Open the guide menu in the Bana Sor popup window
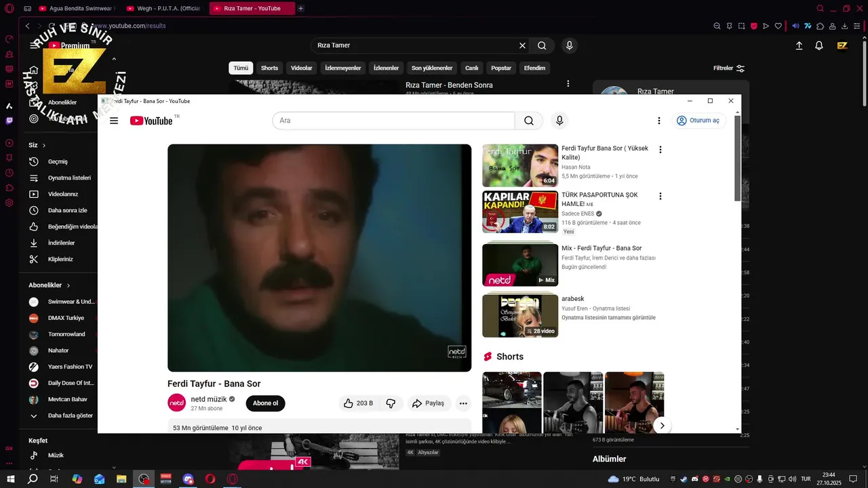This screenshot has height=488, width=868. point(114,121)
